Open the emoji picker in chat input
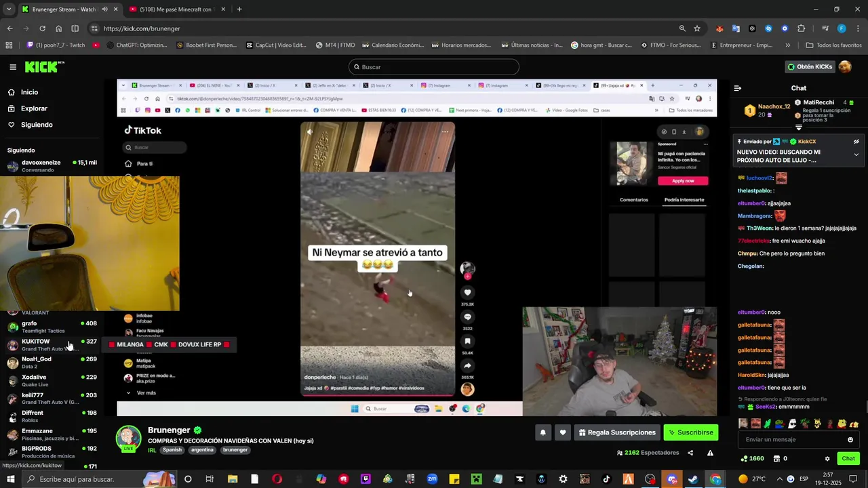 (850, 440)
